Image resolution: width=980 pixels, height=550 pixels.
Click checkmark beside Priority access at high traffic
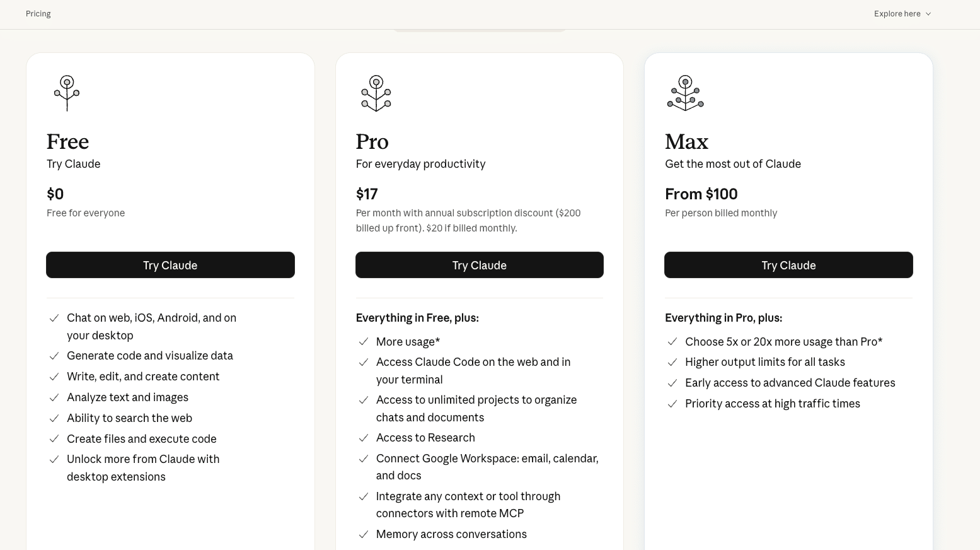(672, 404)
